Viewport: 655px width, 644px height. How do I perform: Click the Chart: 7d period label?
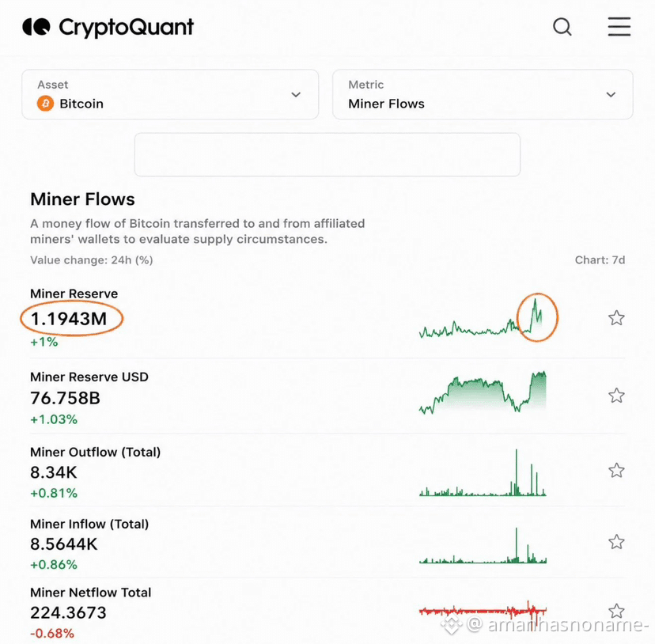600,260
